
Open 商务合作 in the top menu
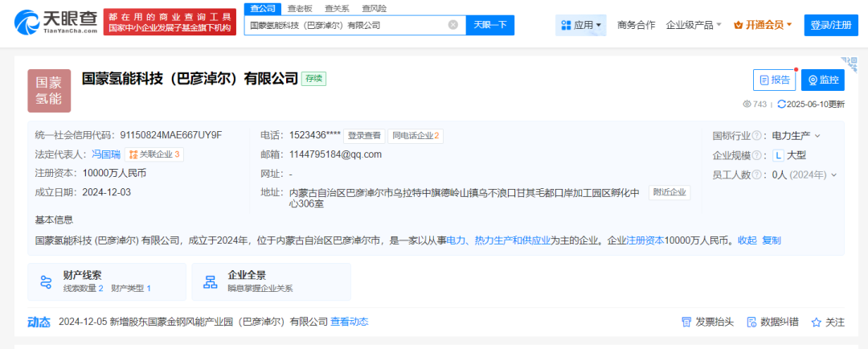636,25
